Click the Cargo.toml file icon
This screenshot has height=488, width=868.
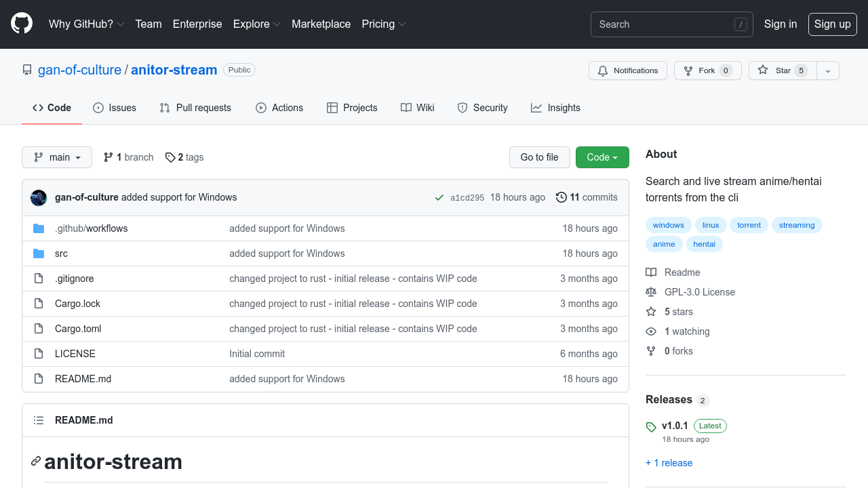click(x=39, y=329)
